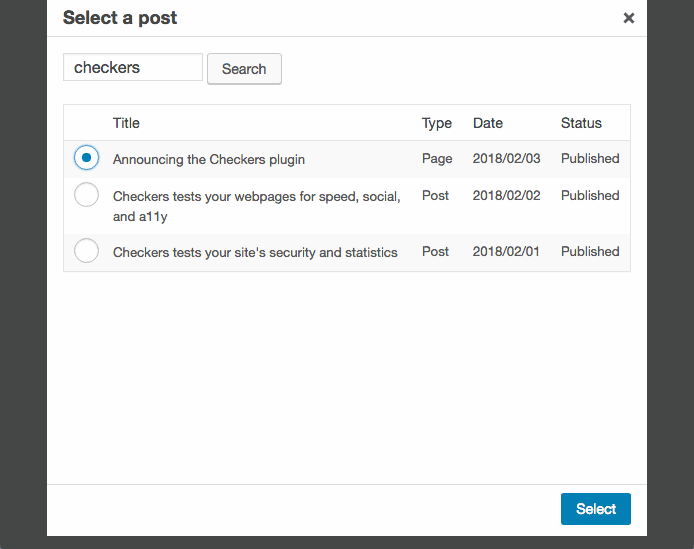Click the Date column header
The height and width of the screenshot is (549, 694).
[488, 123]
